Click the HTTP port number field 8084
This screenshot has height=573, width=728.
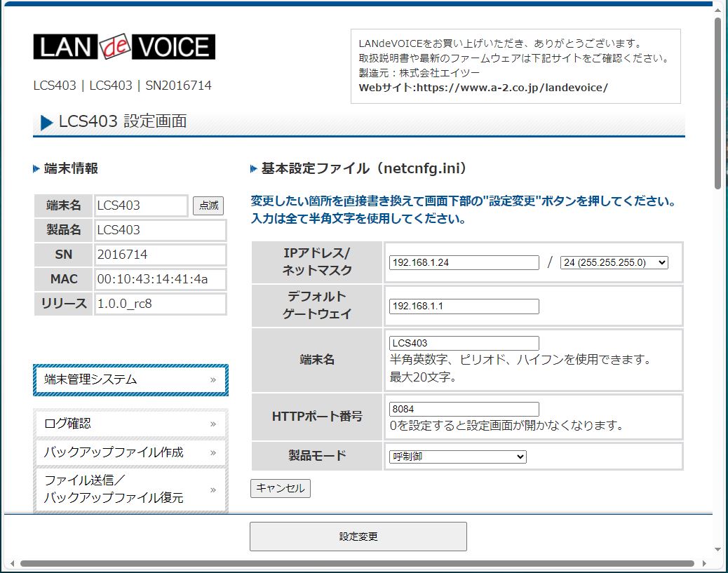pos(464,409)
